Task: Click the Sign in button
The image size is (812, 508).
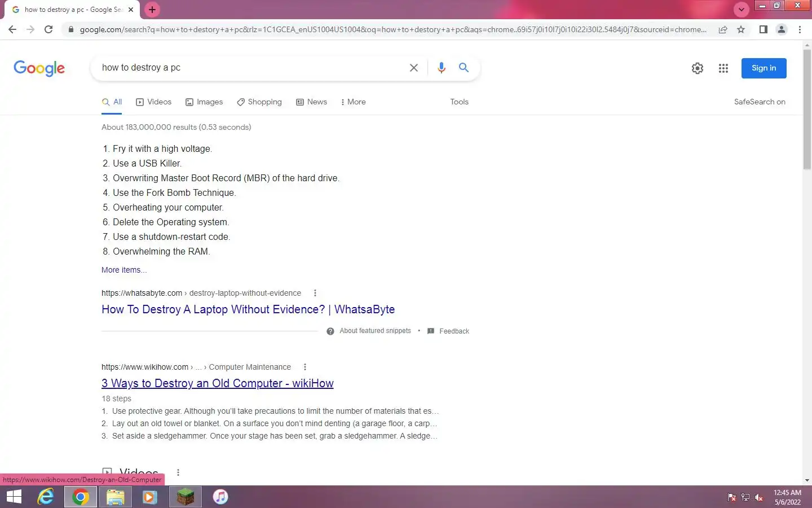Action: 764,68
